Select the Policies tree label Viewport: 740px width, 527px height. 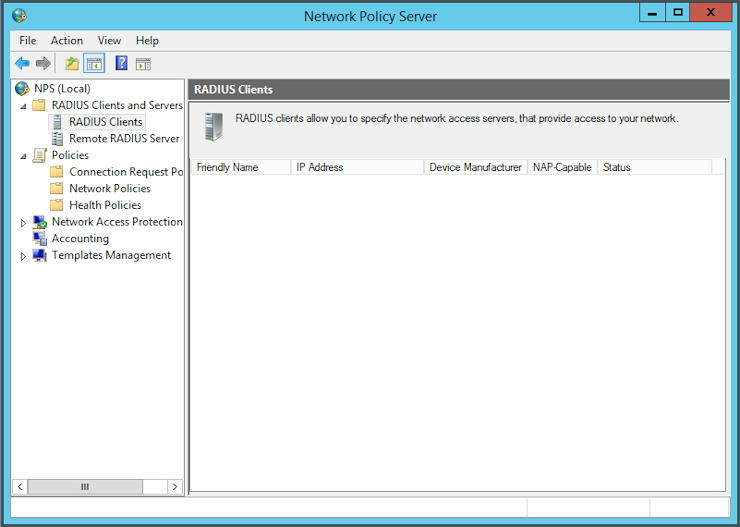tap(70, 155)
